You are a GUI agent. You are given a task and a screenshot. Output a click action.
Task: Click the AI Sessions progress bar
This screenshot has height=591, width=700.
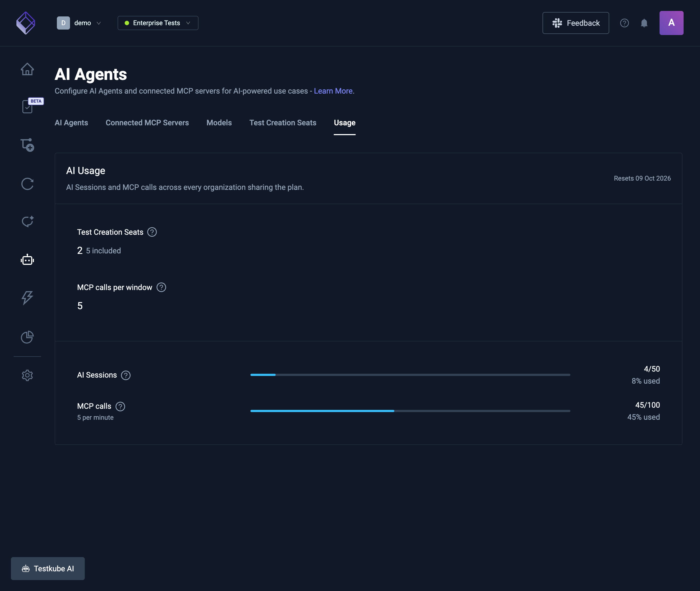410,375
